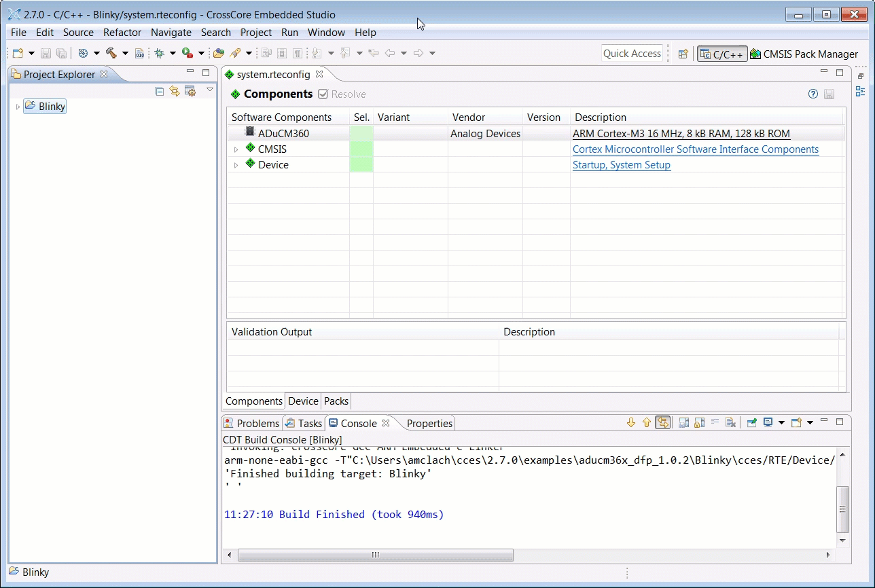Click the hammer Build icon
Screen dimensions: 875x588
[111, 53]
